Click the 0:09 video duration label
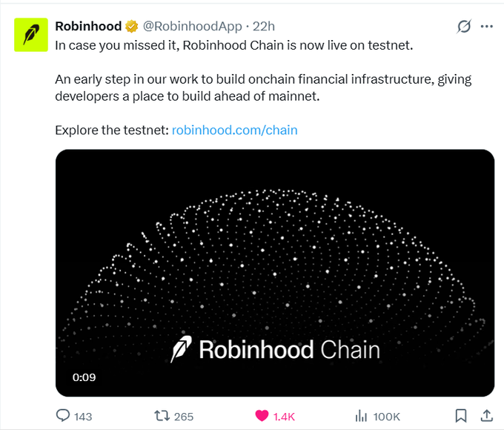This screenshot has width=504, height=430. tap(84, 377)
